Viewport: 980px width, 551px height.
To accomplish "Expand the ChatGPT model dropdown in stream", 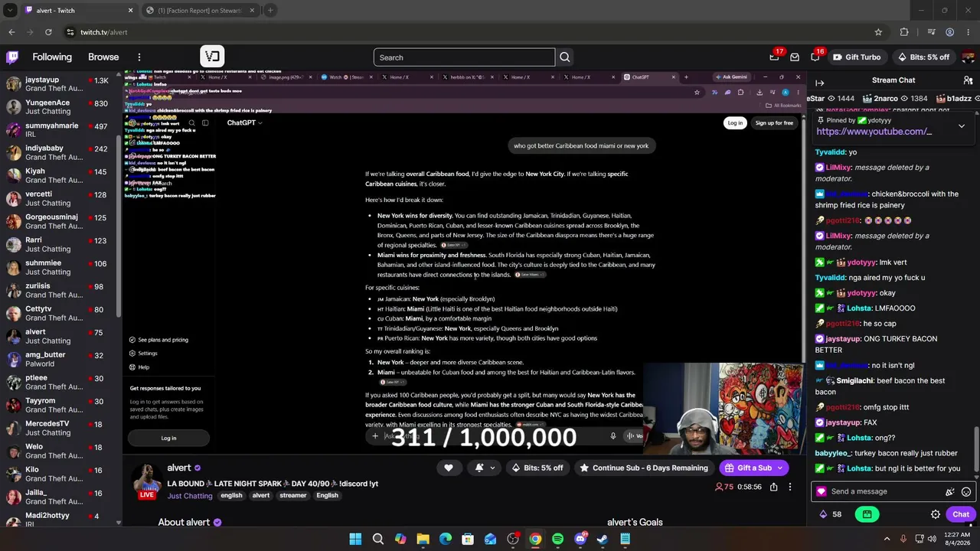I will 244,122.
